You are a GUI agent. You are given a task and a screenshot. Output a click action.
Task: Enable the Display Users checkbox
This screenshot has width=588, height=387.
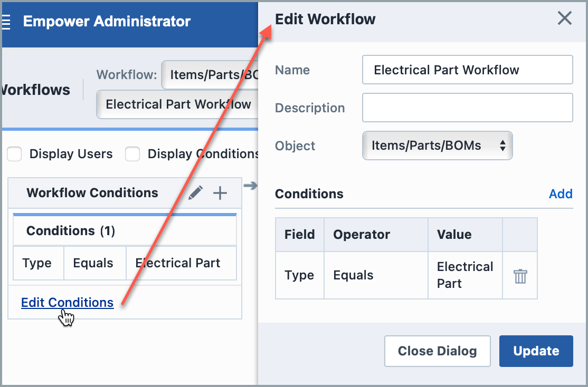(x=14, y=154)
